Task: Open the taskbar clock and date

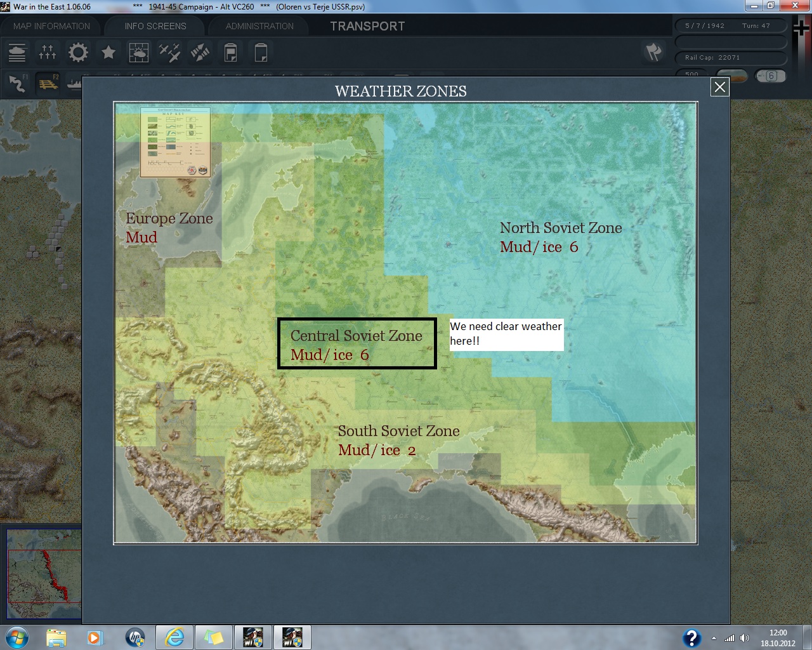Action: pyautogui.click(x=778, y=637)
